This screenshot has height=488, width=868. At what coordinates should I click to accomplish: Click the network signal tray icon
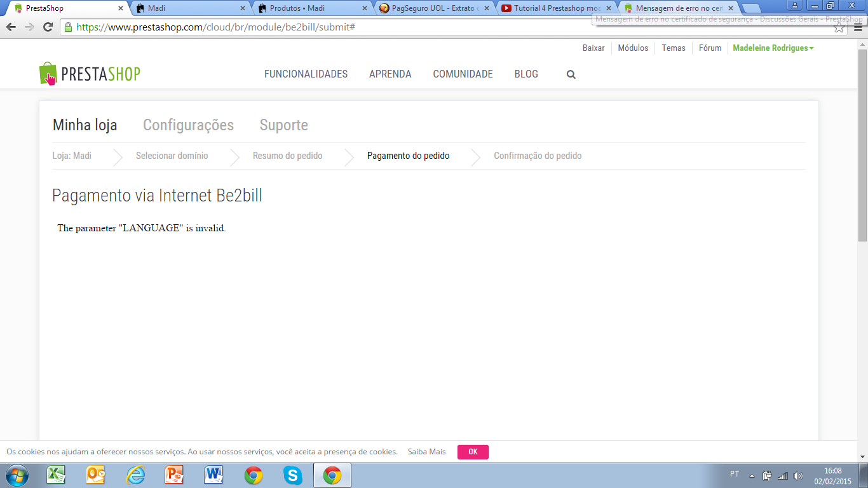[783, 475]
